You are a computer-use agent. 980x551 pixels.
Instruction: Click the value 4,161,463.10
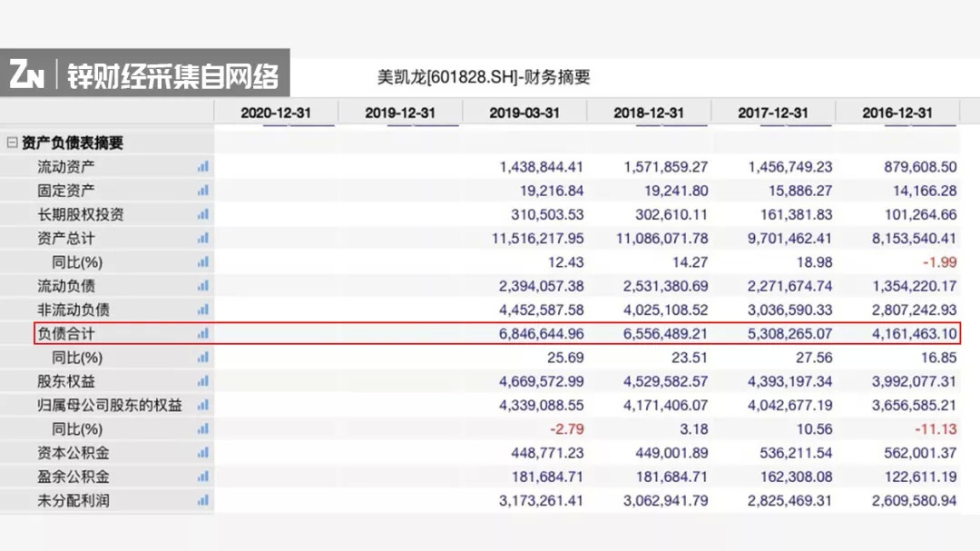pyautogui.click(x=915, y=334)
